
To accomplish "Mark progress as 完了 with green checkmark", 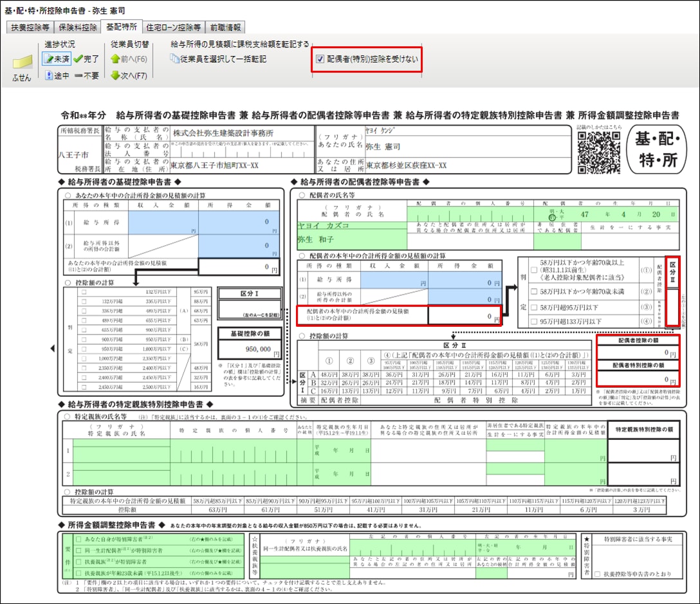I will 86,59.
